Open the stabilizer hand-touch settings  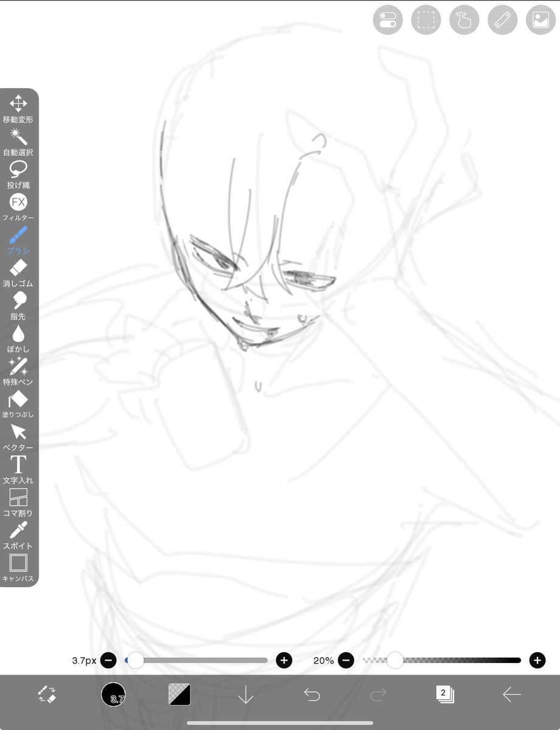[x=465, y=19]
